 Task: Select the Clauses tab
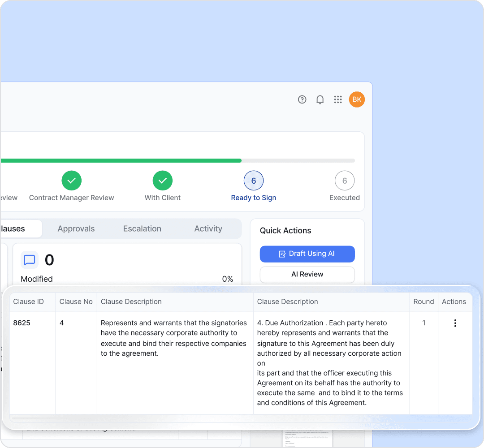tap(21, 228)
